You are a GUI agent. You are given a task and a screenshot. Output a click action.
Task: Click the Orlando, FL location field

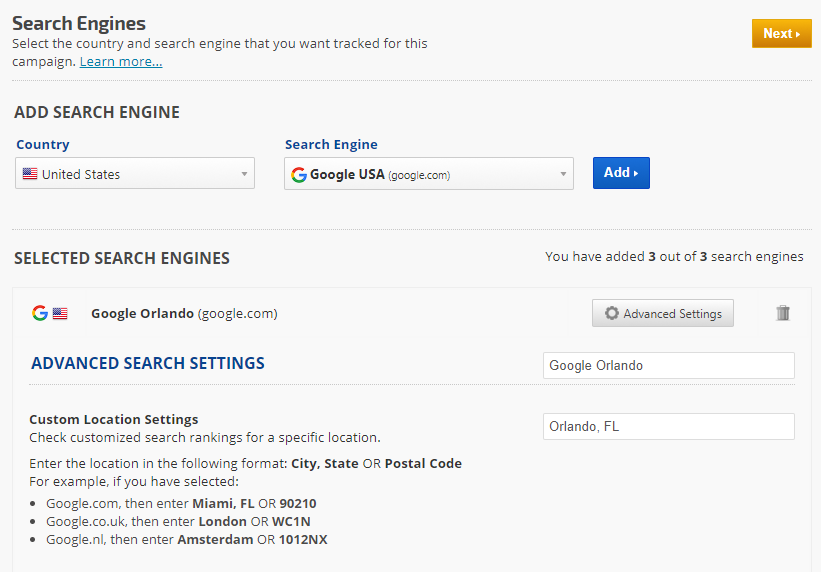pos(668,427)
